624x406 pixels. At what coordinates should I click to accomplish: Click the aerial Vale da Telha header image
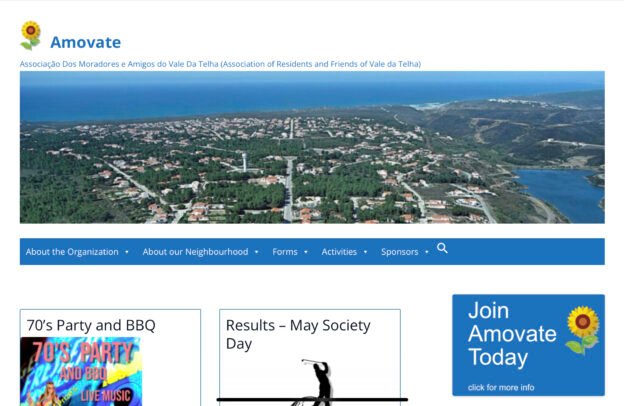[x=312, y=147]
